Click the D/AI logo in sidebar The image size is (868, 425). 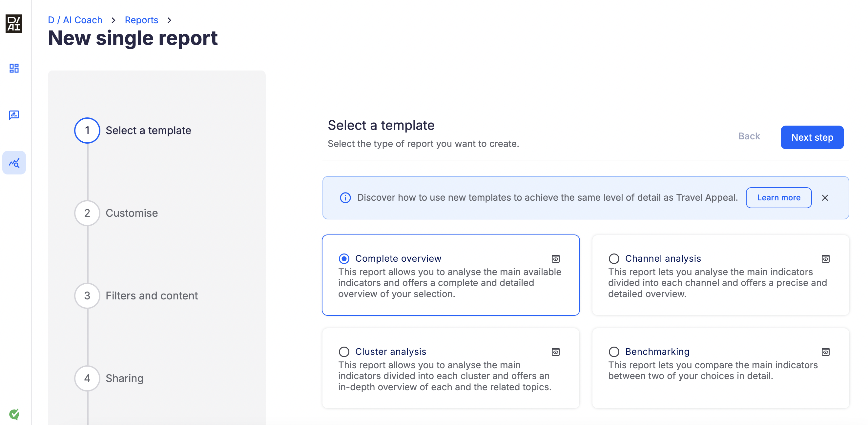coord(14,24)
